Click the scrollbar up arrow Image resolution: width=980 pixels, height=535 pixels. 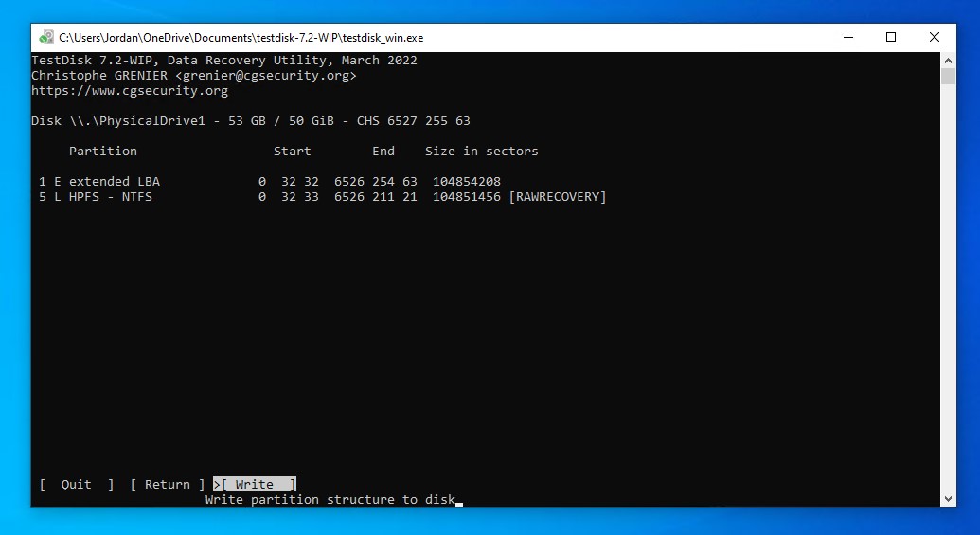[x=948, y=61]
